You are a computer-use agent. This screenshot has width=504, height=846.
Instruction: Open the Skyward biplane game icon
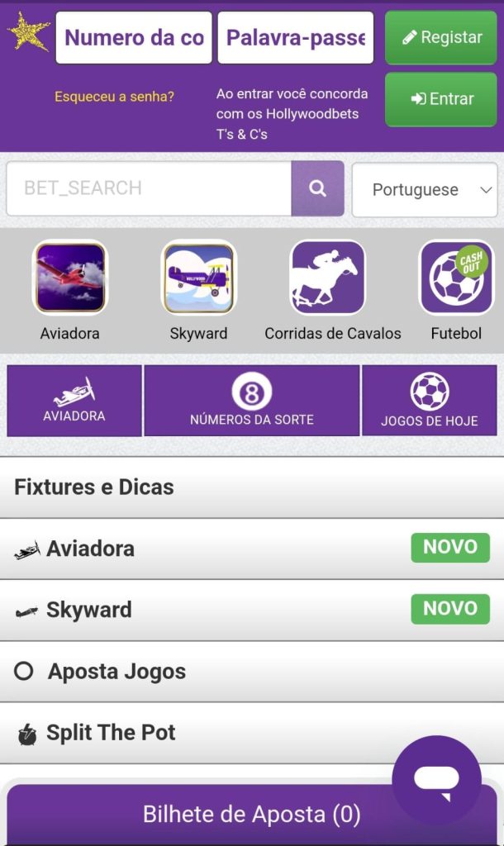coord(198,278)
